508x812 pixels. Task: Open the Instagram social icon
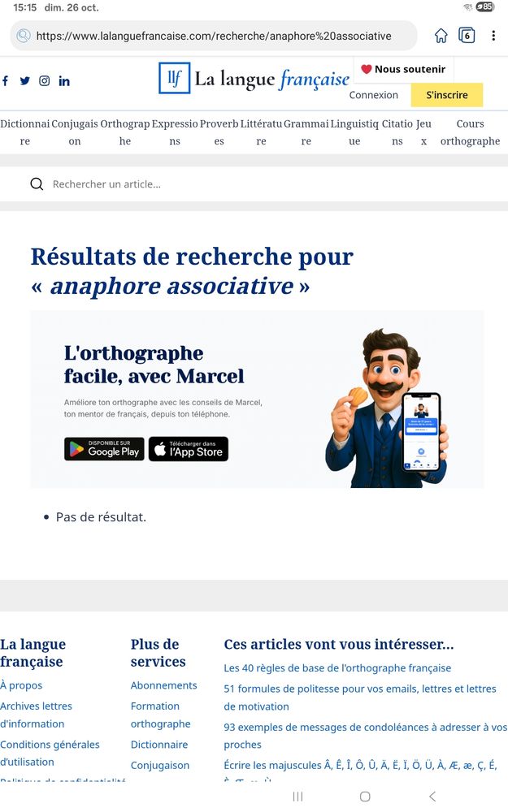click(45, 80)
